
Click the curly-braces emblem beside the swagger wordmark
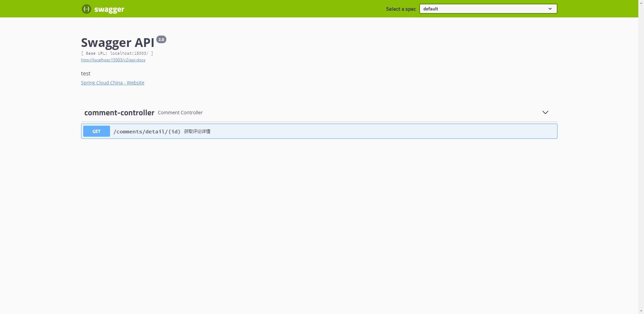click(87, 9)
